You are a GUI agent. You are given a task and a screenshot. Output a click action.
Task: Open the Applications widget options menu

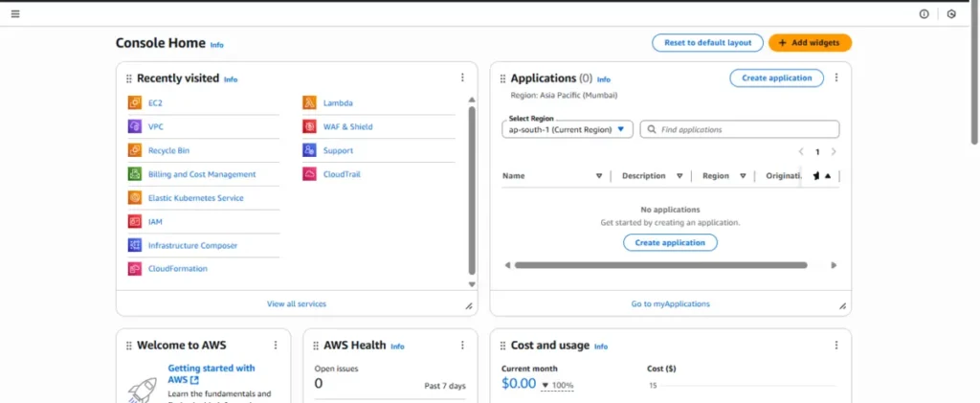[836, 78]
